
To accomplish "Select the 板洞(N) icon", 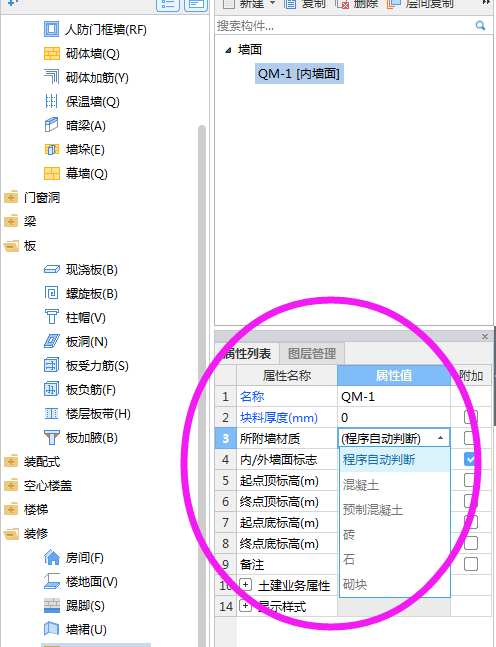I will pyautogui.click(x=52, y=341).
